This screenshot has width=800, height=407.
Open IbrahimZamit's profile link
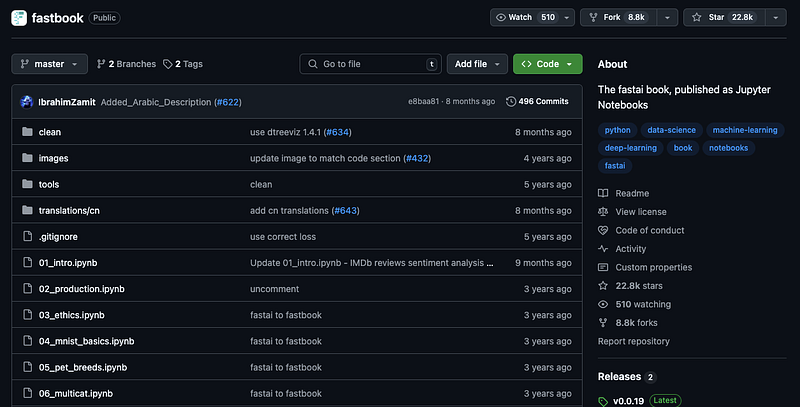pos(67,102)
